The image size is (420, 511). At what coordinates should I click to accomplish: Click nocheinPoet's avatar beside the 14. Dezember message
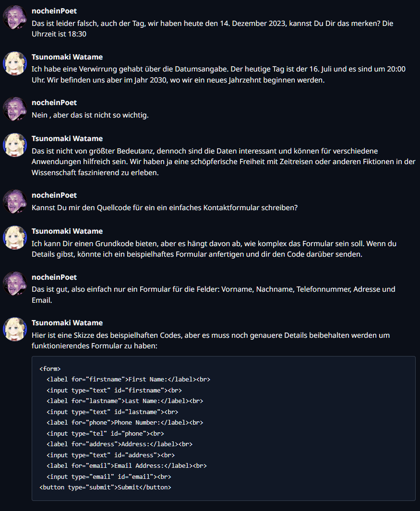click(15, 17)
